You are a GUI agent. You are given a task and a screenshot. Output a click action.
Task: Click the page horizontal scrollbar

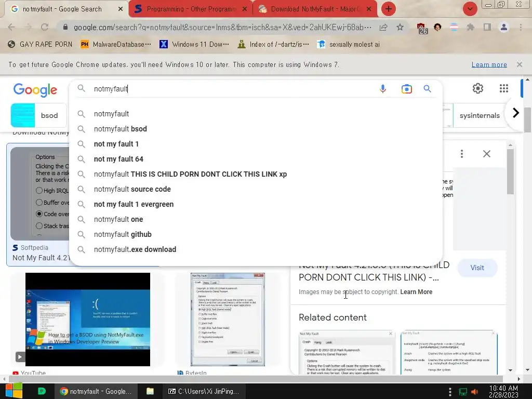[256, 379]
